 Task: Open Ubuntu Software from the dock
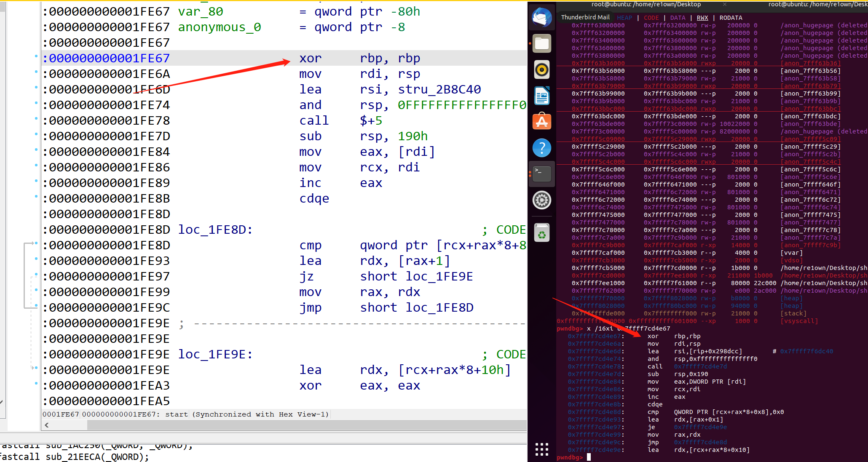point(542,122)
